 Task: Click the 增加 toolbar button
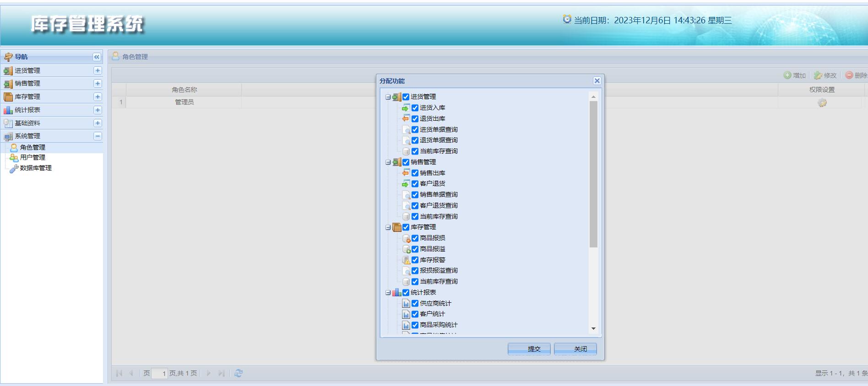794,75
